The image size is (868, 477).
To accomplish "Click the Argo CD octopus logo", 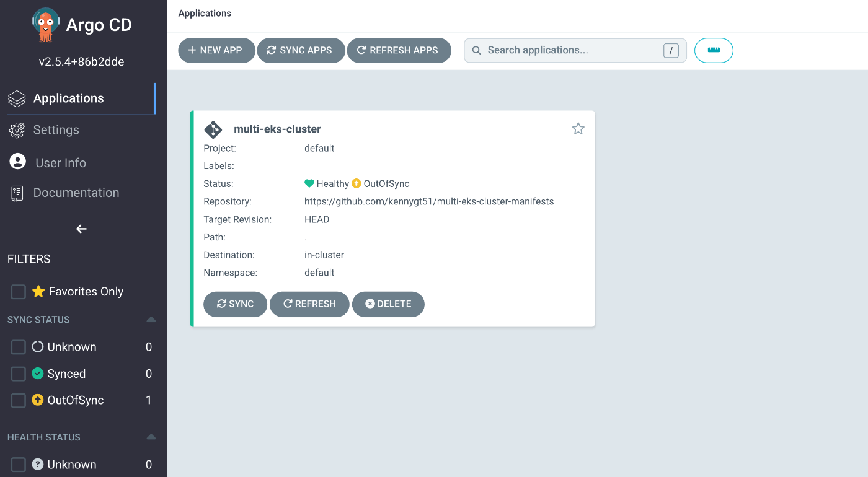I will (45, 25).
